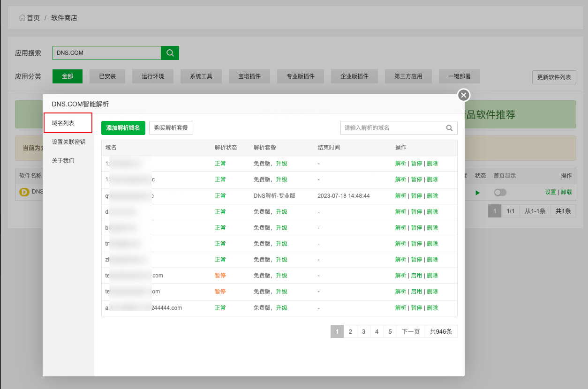The height and width of the screenshot is (389, 588).
Task: Select the 运行环境 category
Action: pos(153,76)
